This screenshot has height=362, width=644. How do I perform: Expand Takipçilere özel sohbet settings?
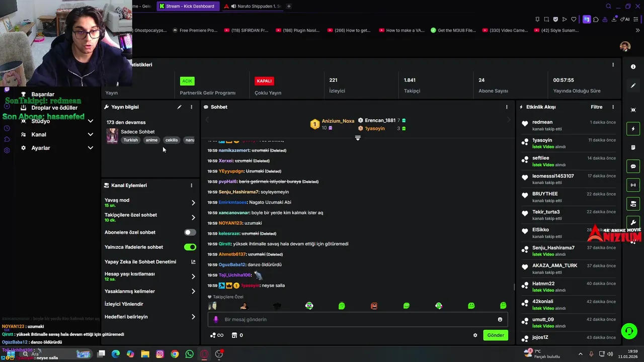[x=193, y=217]
